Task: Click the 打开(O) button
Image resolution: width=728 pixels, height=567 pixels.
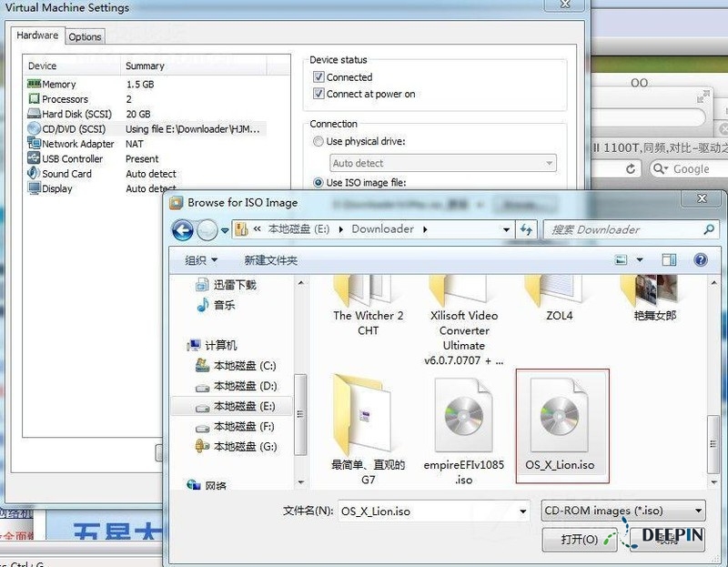Action: coord(580,540)
